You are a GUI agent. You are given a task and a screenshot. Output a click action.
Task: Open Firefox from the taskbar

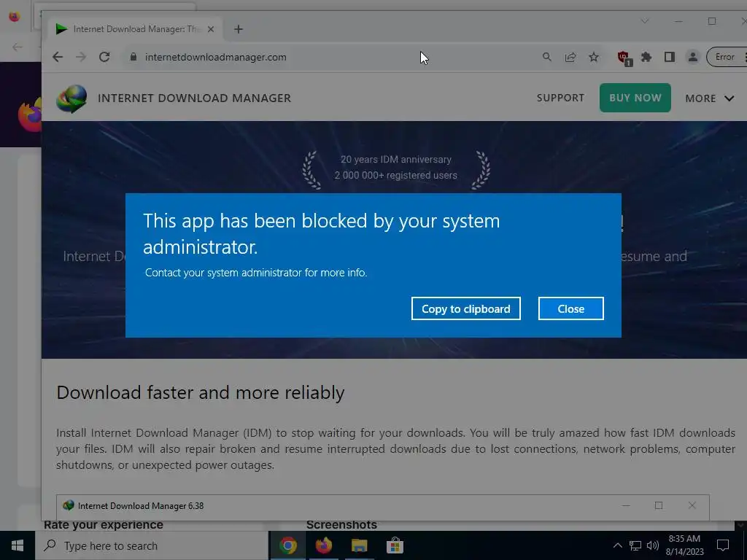click(x=323, y=545)
